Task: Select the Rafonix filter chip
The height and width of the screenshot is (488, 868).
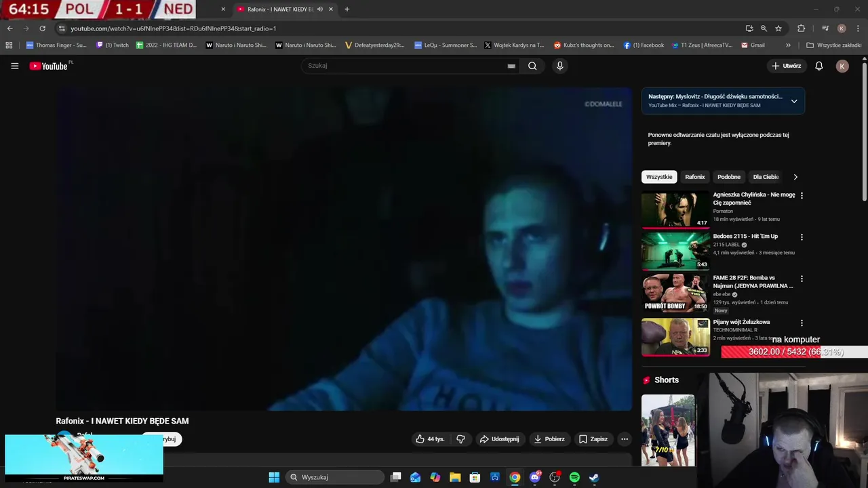Action: click(x=694, y=177)
